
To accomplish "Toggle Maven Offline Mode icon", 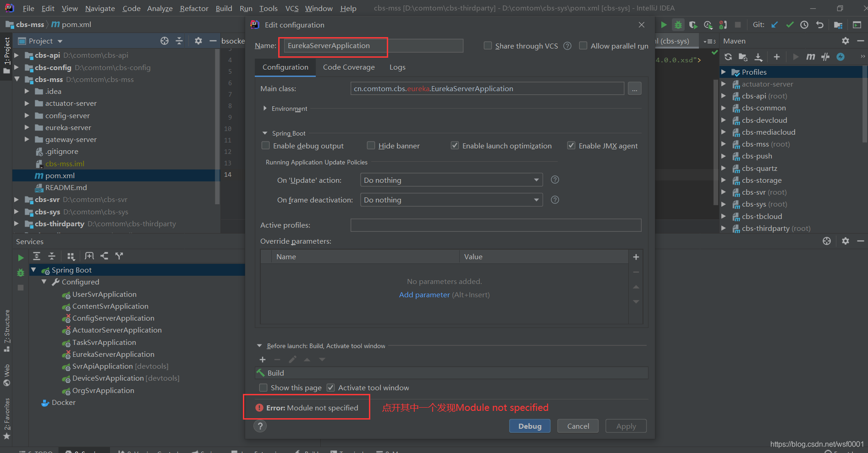I will pos(825,57).
